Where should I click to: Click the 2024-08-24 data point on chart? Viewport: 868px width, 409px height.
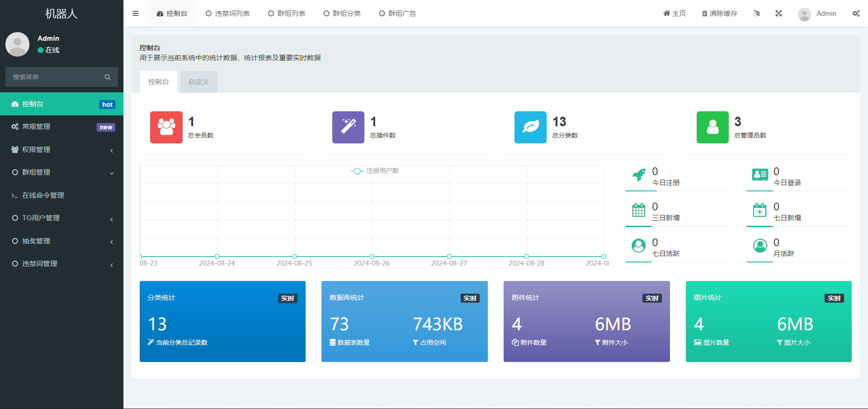click(217, 257)
